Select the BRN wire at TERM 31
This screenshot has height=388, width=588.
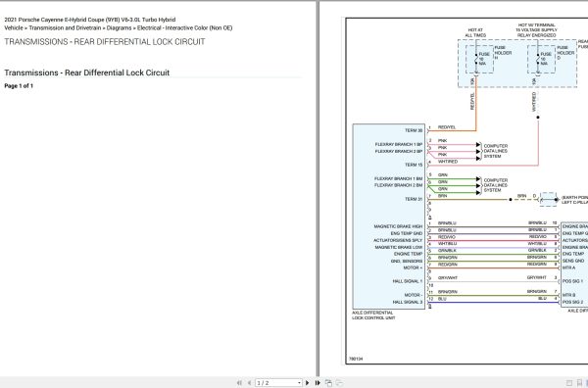[x=468, y=199]
